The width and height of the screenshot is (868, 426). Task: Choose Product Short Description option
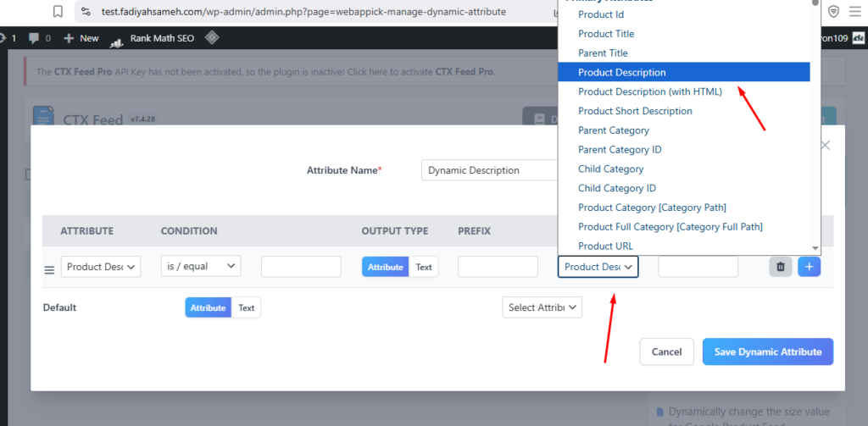[x=684, y=111]
